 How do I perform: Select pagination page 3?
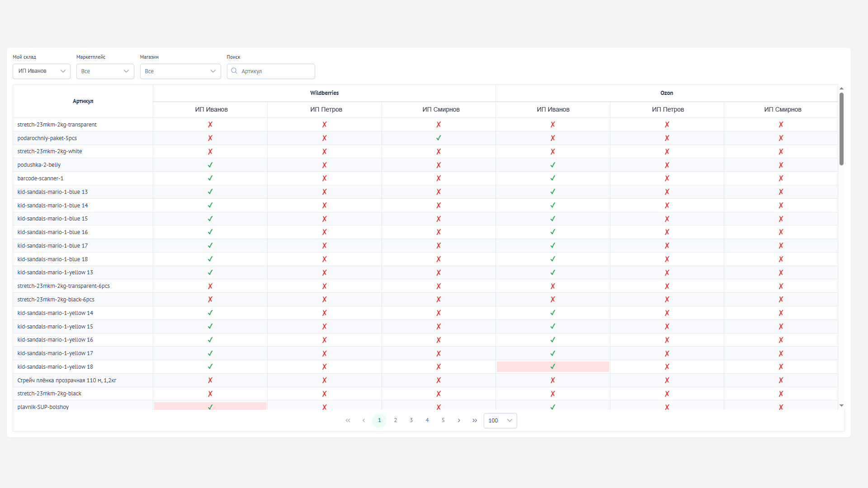411,421
